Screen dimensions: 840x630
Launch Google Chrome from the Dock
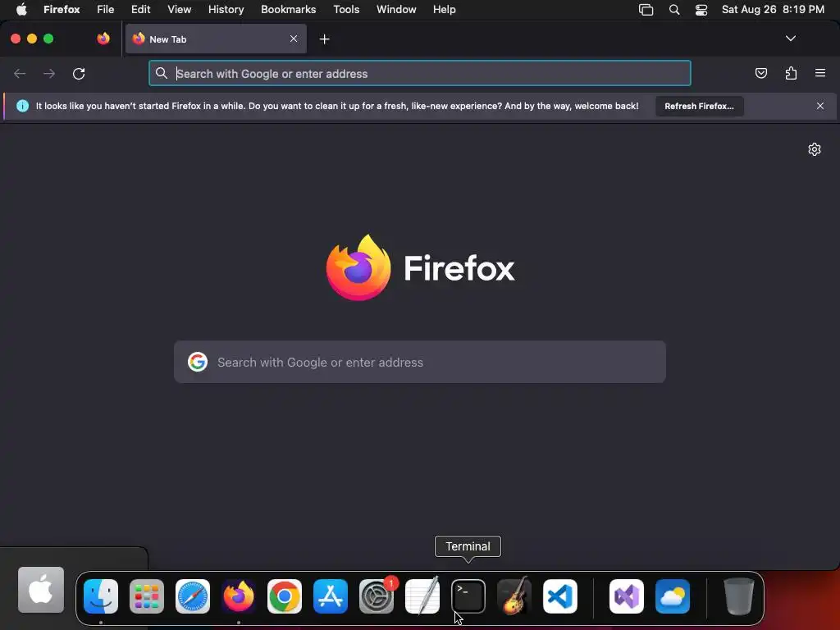pyautogui.click(x=285, y=596)
